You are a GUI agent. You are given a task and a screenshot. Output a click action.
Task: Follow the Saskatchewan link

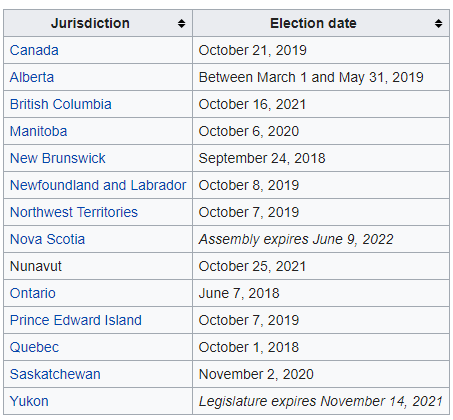pyautogui.click(x=55, y=374)
